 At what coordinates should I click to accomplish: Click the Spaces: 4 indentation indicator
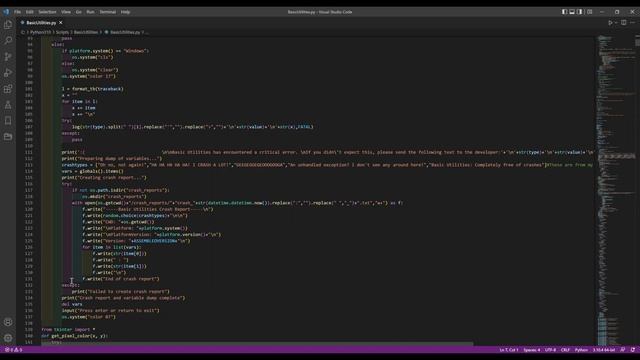tap(532, 350)
